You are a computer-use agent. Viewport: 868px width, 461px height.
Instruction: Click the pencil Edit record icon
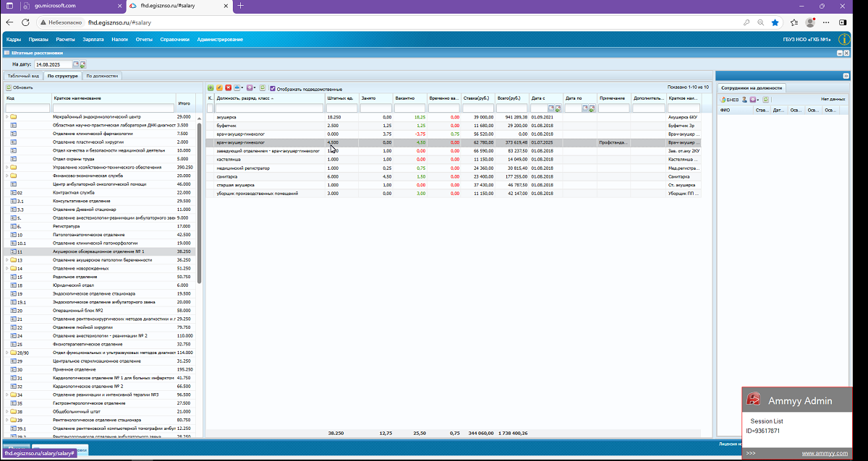click(x=219, y=88)
